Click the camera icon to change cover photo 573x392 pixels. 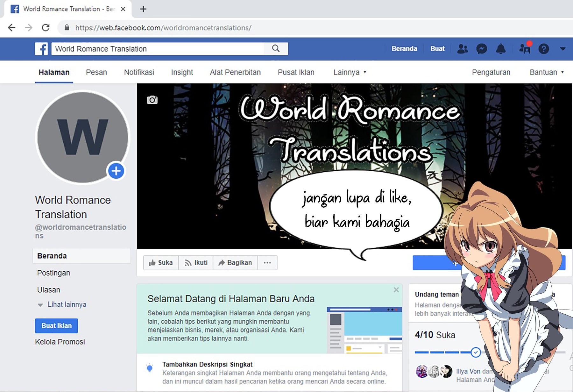pyautogui.click(x=152, y=100)
